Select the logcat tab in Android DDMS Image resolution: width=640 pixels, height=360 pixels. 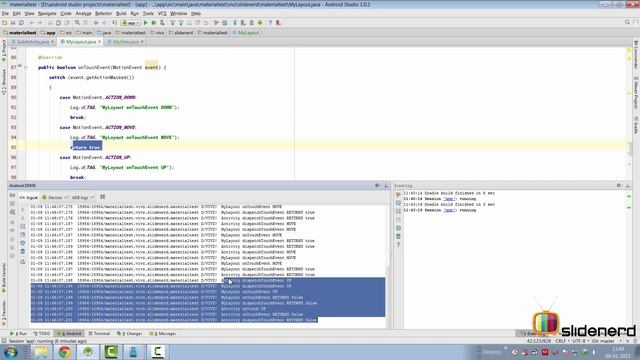(29, 198)
